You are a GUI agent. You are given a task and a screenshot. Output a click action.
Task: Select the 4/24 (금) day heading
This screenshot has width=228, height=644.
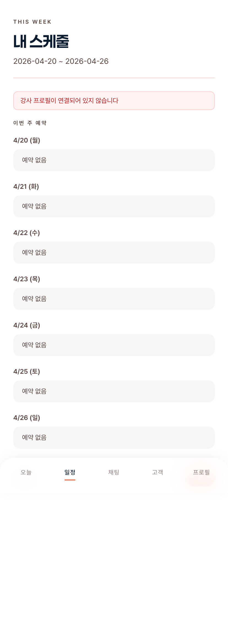pyautogui.click(x=27, y=325)
